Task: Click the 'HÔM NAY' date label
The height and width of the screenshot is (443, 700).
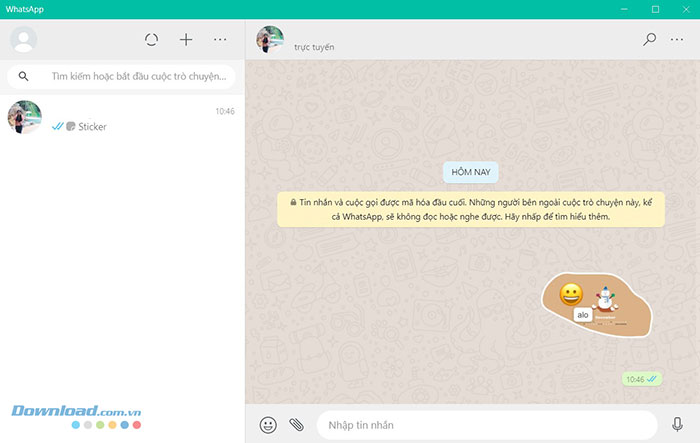Action: click(471, 172)
